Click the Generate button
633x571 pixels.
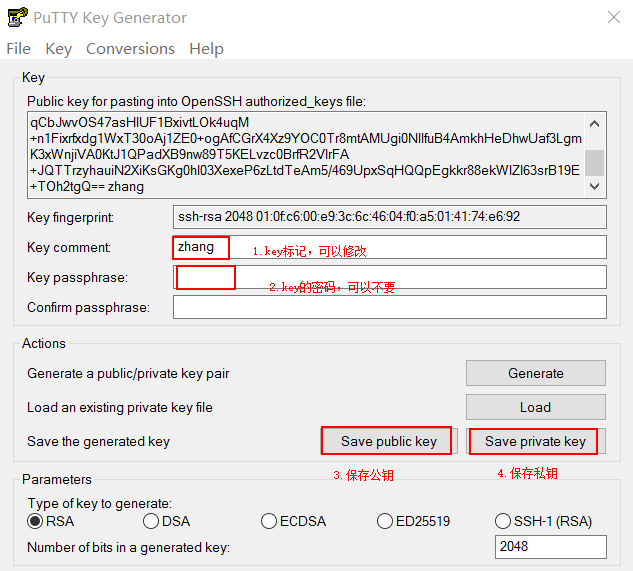coord(536,373)
